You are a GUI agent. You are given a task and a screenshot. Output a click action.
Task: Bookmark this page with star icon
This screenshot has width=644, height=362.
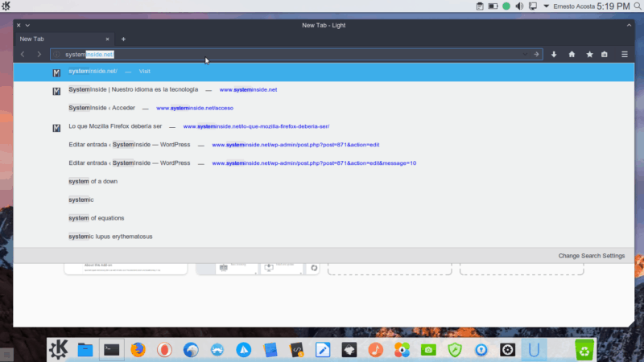(x=589, y=54)
